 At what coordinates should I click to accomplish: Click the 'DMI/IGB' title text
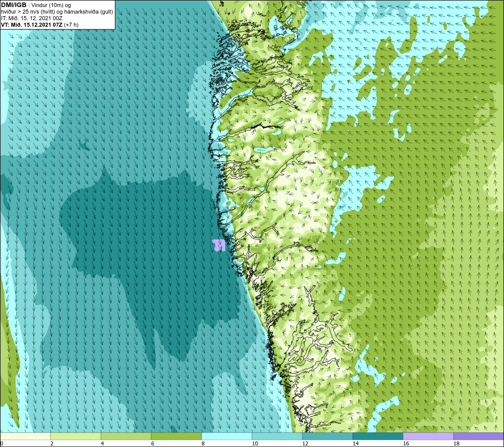pyautogui.click(x=14, y=5)
